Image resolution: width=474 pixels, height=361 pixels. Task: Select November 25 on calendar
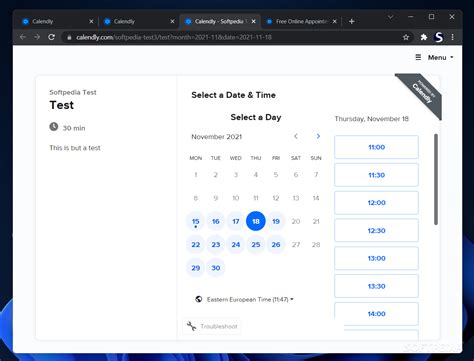point(256,245)
